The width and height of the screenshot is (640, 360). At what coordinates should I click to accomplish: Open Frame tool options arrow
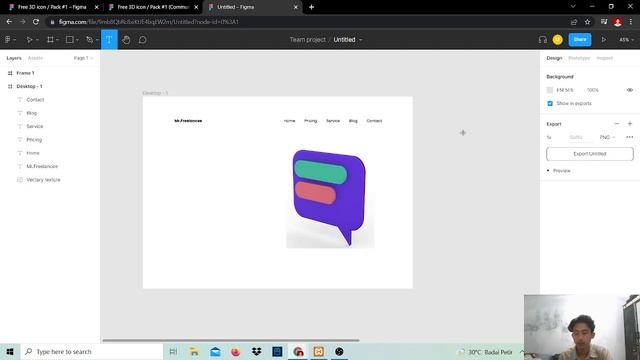[58, 40]
